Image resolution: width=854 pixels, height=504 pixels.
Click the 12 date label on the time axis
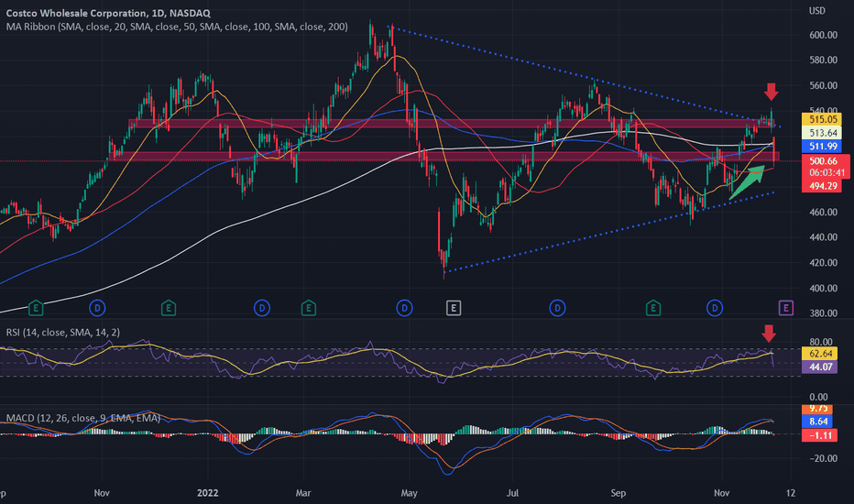pos(790,493)
